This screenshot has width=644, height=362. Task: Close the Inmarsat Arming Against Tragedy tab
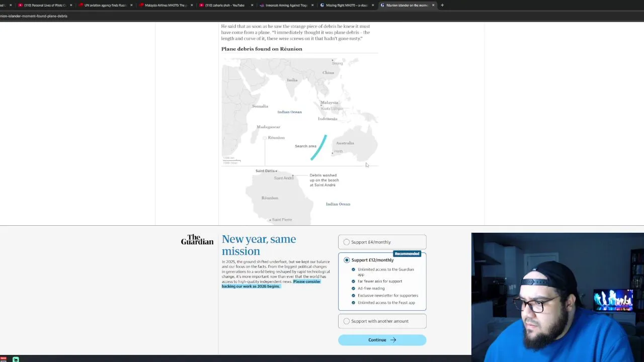tap(312, 5)
